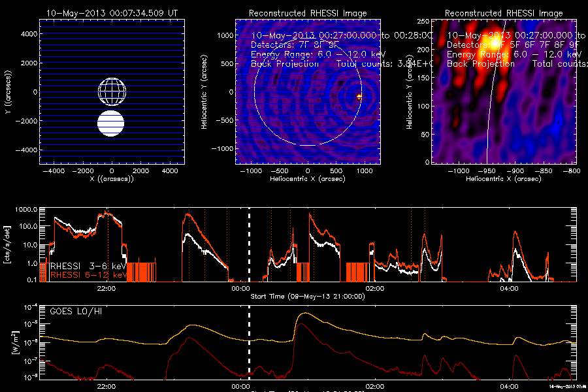Click the '04:00' tick under the GOES plot

coord(509,386)
